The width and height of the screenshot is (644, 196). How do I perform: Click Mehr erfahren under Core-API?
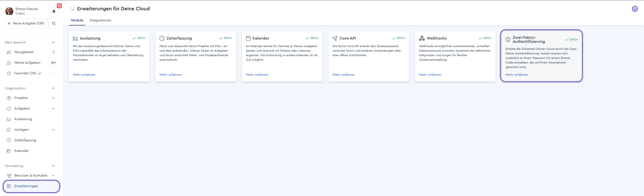[344, 75]
